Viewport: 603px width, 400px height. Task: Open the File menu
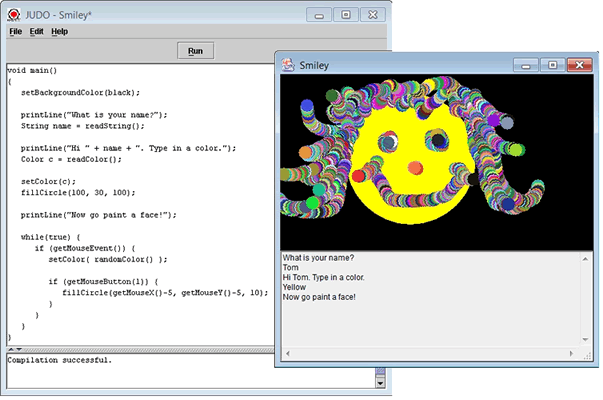pos(16,31)
